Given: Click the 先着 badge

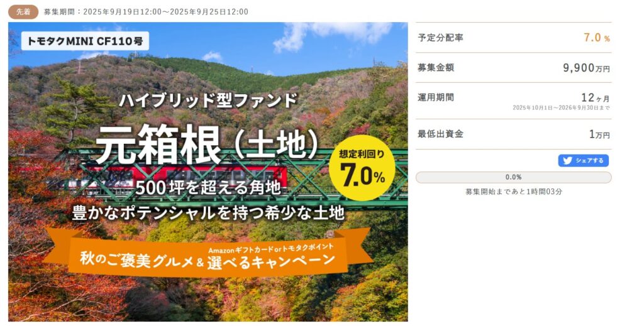Looking at the screenshot, I should pos(23,12).
